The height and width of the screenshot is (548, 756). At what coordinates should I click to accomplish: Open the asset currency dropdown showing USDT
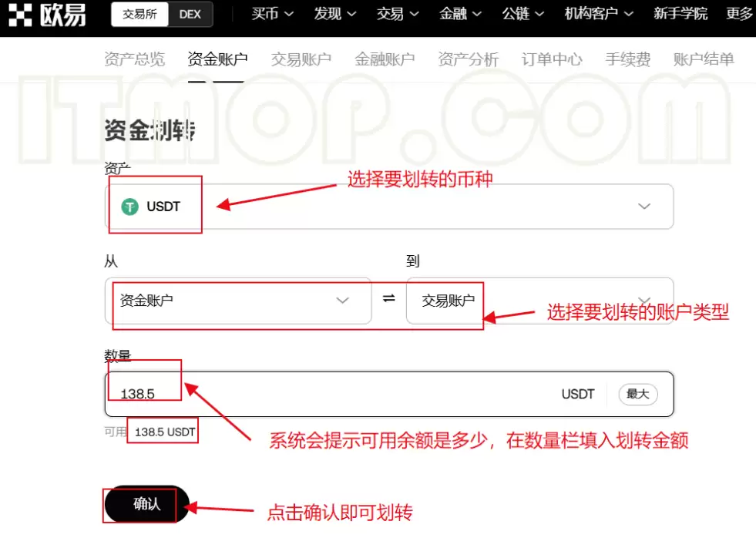click(x=643, y=206)
